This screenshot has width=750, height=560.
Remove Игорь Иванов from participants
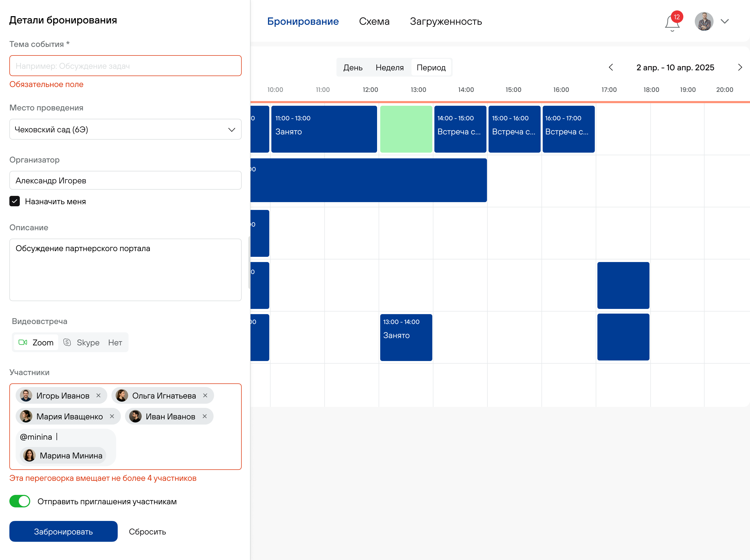[98, 396]
